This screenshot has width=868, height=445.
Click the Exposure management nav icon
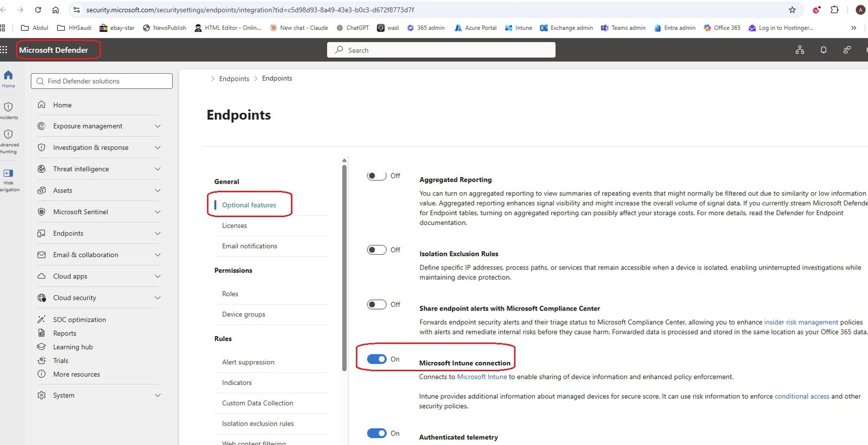point(41,126)
